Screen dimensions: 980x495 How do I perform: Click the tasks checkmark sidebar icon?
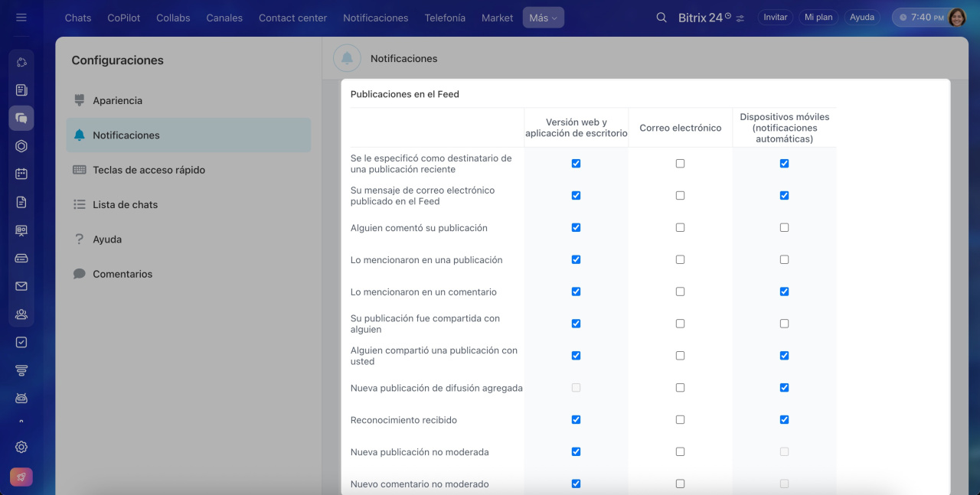point(21,342)
